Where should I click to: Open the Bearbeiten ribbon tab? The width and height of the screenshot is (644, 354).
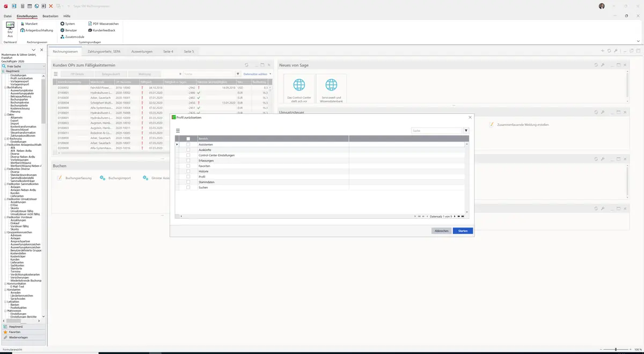(x=50, y=16)
